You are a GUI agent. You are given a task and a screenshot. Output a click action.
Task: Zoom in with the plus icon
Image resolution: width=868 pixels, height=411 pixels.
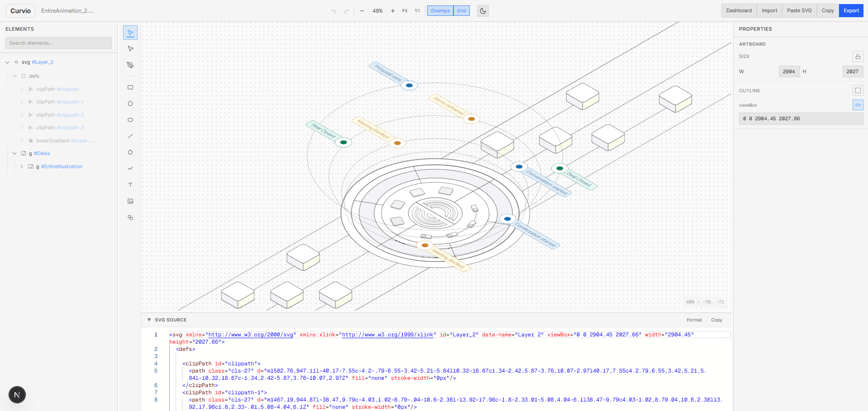tap(393, 11)
